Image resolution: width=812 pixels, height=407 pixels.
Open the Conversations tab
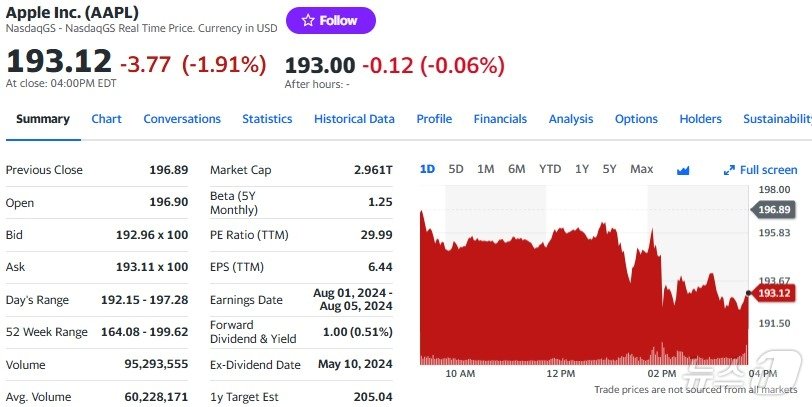182,119
